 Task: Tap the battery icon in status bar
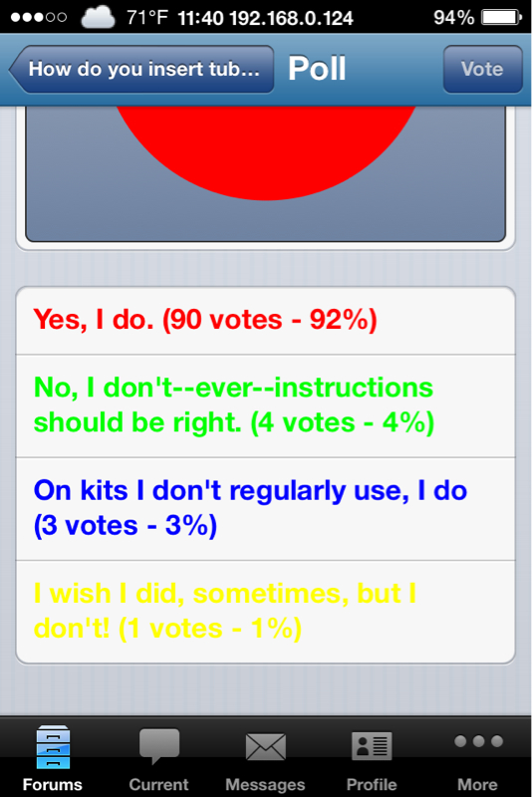point(501,18)
